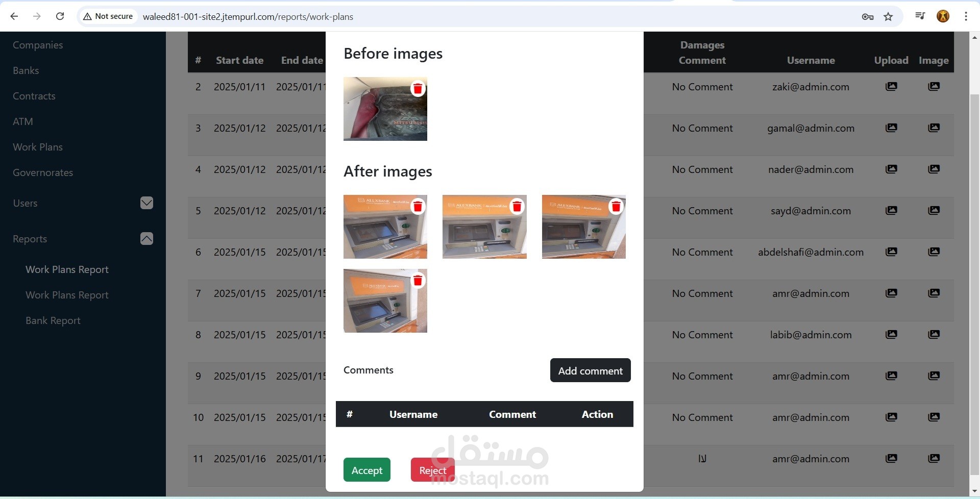Delete the fourth After image in second row

pos(418,281)
